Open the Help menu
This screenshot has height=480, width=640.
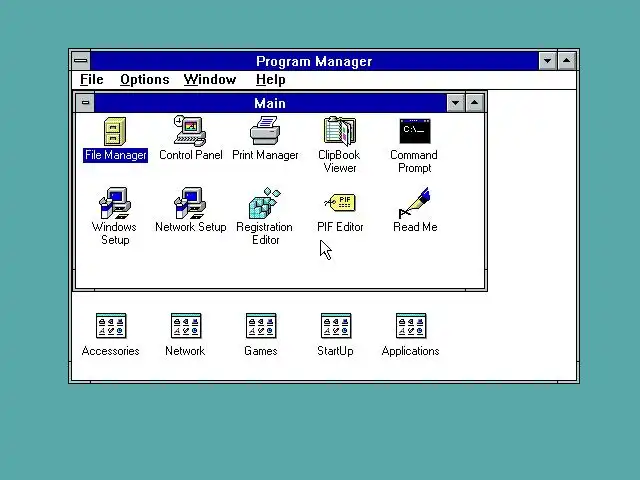(271, 80)
